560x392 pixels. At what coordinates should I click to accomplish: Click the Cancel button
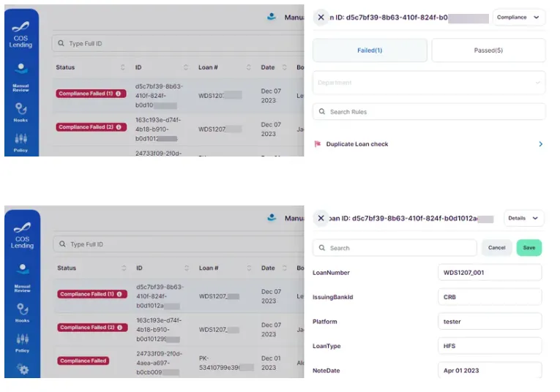pos(496,247)
